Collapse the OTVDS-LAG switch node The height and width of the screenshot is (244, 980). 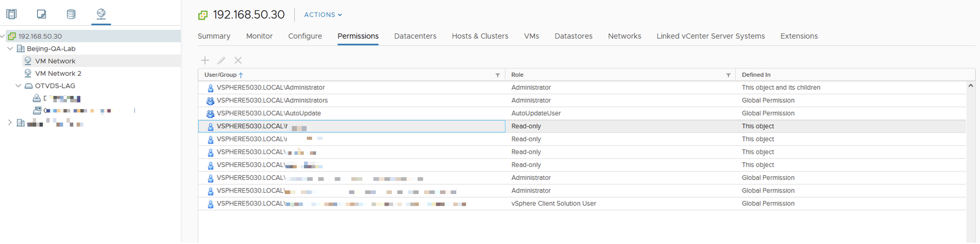[x=18, y=86]
